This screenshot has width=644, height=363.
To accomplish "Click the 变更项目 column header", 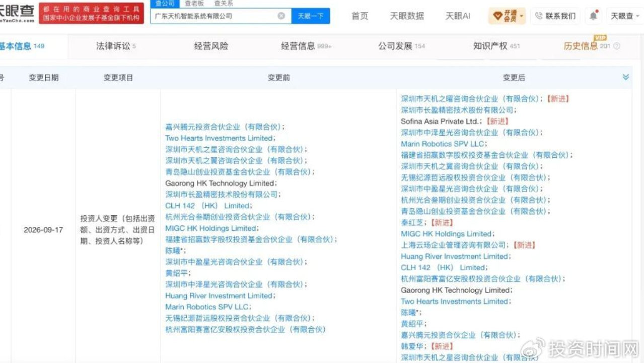I will [x=118, y=78].
